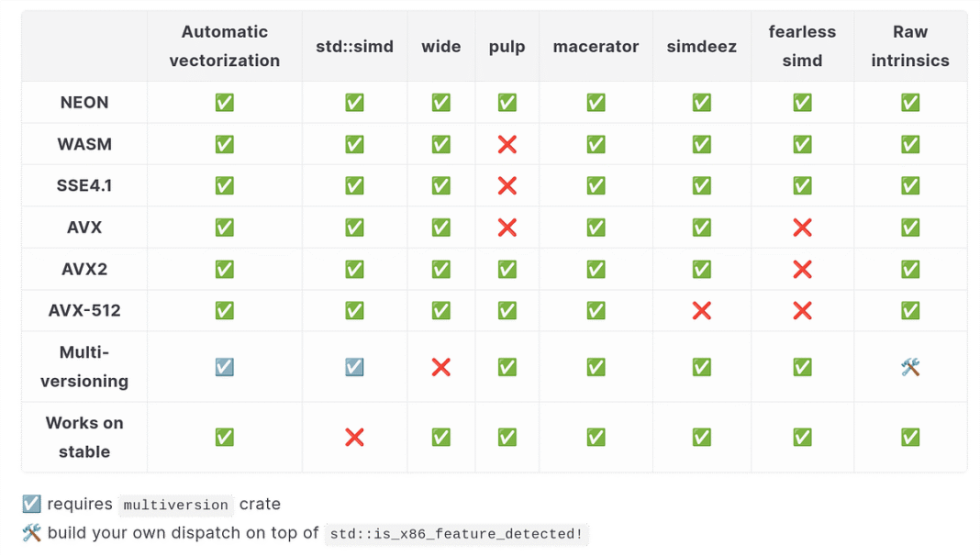Click blue checkbox for Automatic vectorization Multi-versioning
Viewport: 980px width, 556px height.
click(x=225, y=367)
